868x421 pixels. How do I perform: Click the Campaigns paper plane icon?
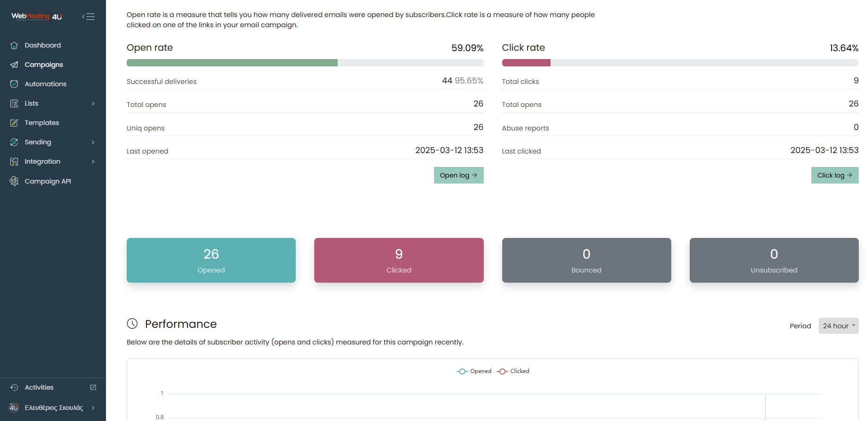pyautogui.click(x=14, y=65)
